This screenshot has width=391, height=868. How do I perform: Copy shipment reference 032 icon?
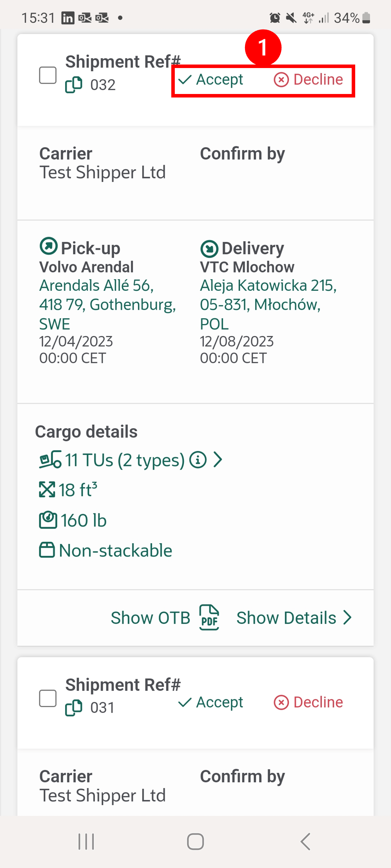click(x=74, y=85)
